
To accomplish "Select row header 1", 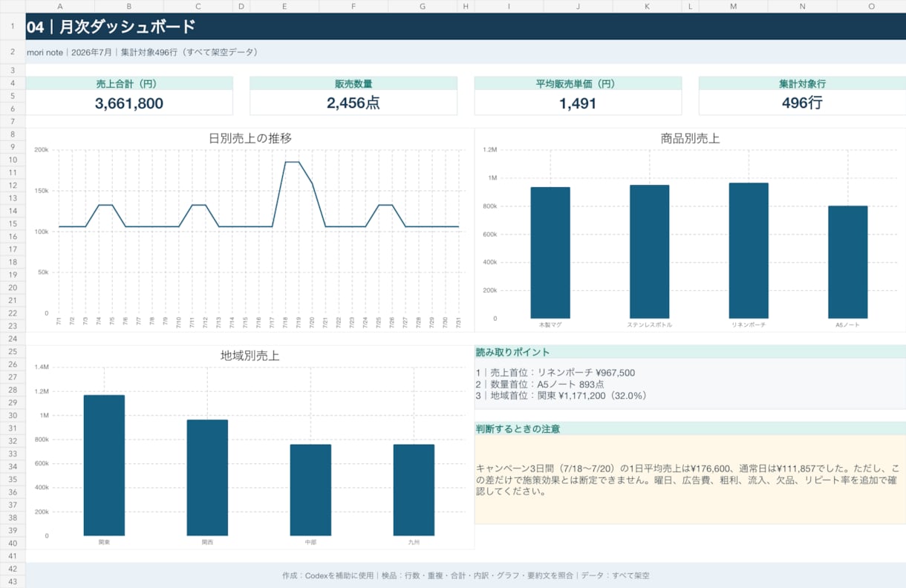I will tap(13, 26).
